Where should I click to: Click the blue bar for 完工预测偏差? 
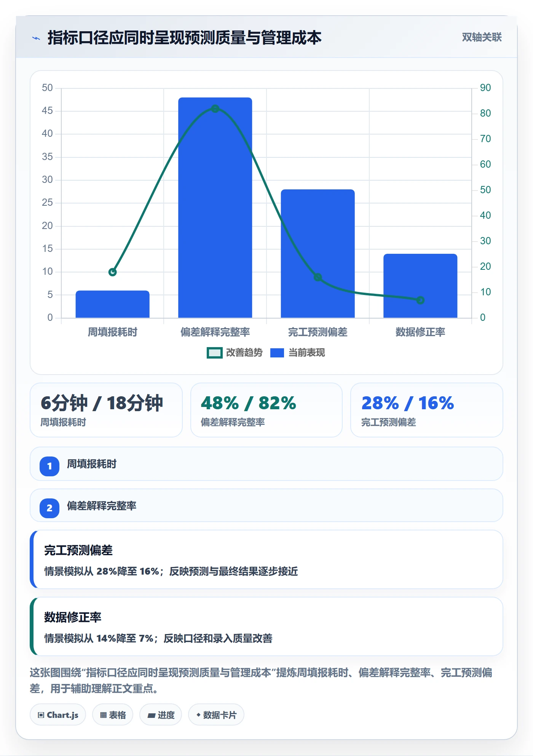(x=318, y=253)
